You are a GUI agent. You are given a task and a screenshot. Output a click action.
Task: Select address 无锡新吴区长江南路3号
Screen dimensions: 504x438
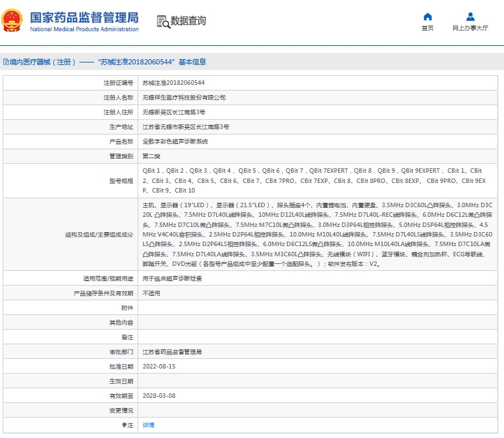click(x=174, y=112)
